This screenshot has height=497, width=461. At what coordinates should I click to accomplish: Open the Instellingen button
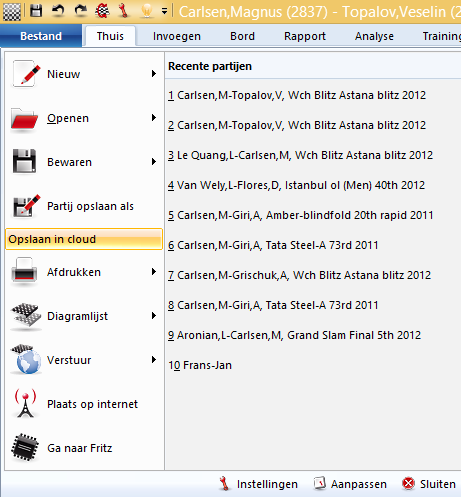pyautogui.click(x=258, y=484)
